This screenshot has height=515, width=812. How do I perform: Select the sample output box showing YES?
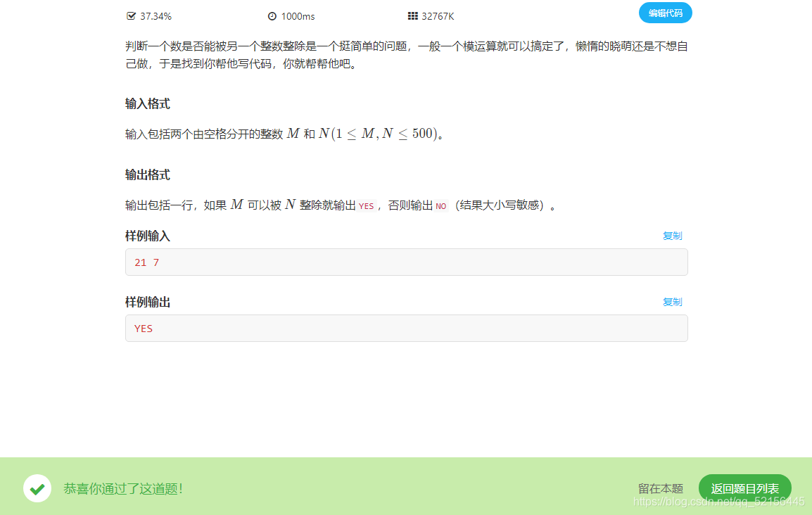tap(406, 328)
